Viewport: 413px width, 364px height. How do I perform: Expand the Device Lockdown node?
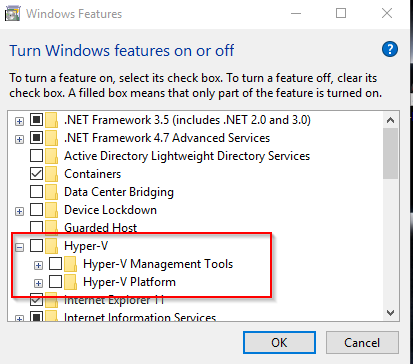pyautogui.click(x=20, y=211)
